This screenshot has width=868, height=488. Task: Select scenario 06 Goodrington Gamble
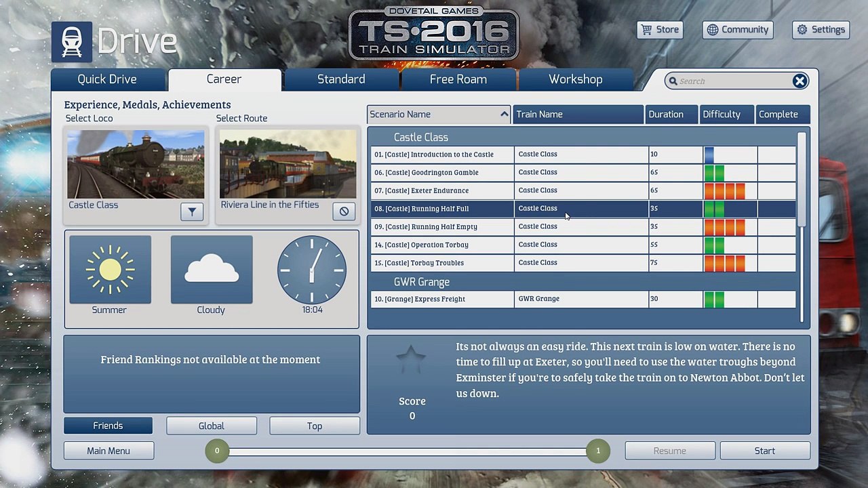tap(583, 172)
